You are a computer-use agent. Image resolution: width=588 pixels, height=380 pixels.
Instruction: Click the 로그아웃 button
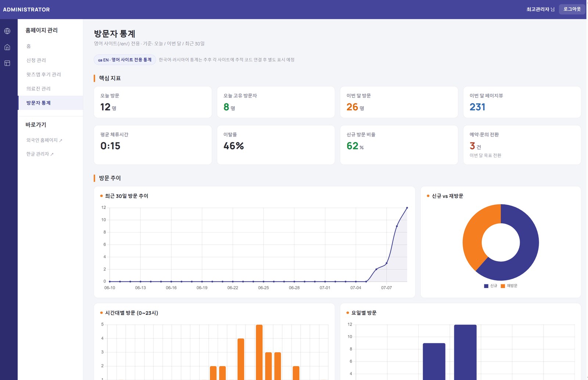[572, 9]
